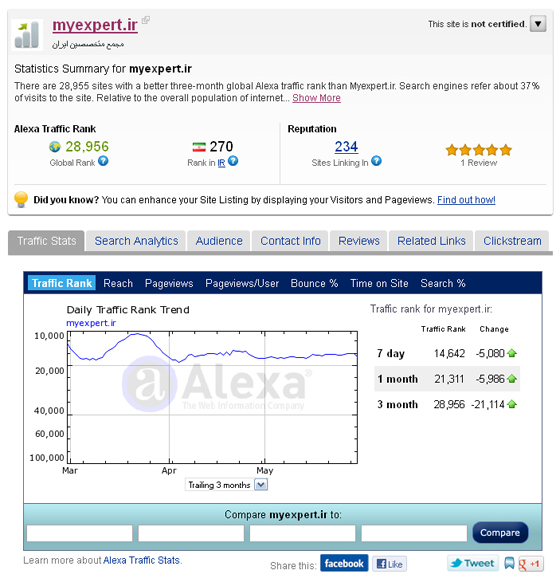Click the green up arrow in 3 month row
560x578 pixels.
click(512, 404)
